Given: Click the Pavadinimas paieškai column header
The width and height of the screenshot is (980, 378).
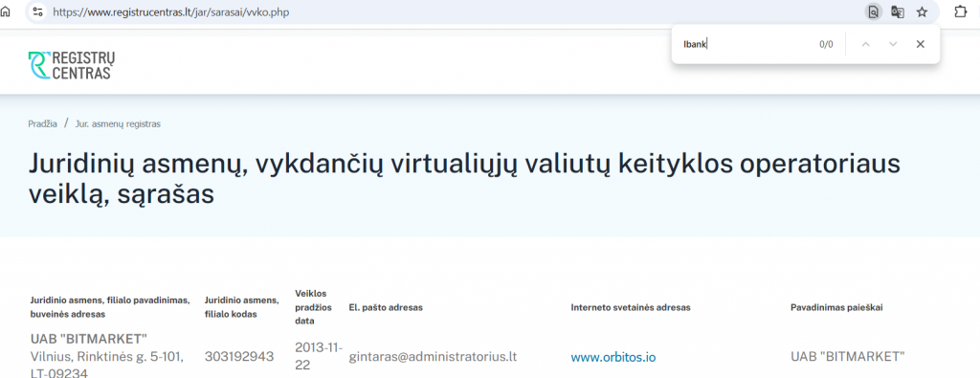Looking at the screenshot, I should (836, 307).
